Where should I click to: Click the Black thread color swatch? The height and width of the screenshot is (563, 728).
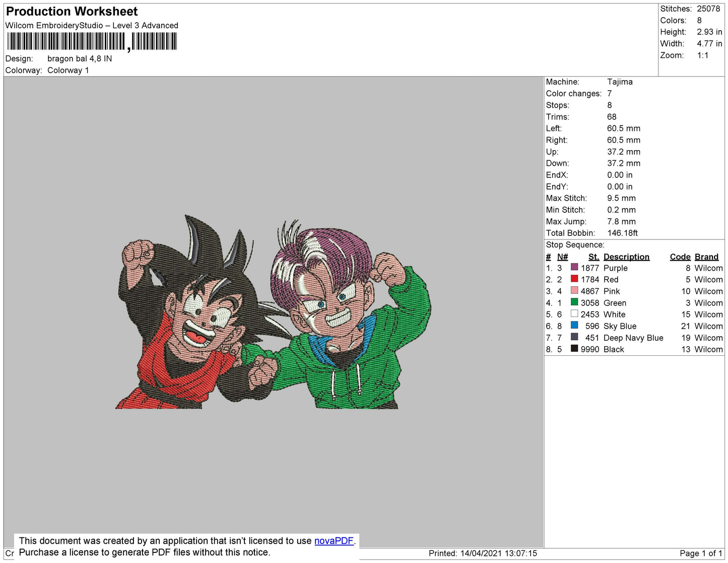tap(574, 348)
